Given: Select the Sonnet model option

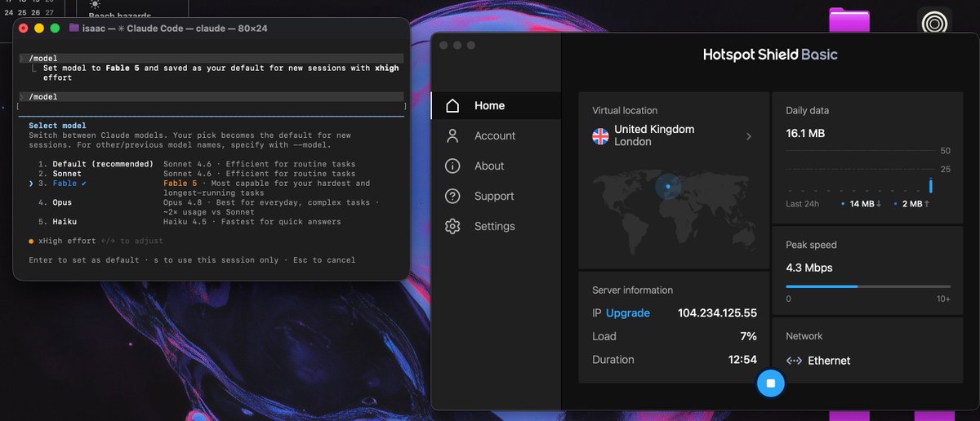Looking at the screenshot, I should coord(197,174).
